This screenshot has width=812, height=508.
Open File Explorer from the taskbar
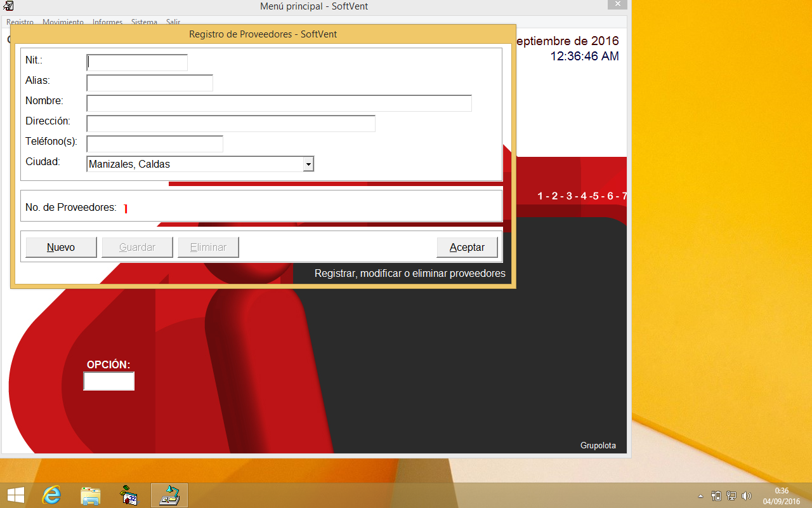(91, 495)
